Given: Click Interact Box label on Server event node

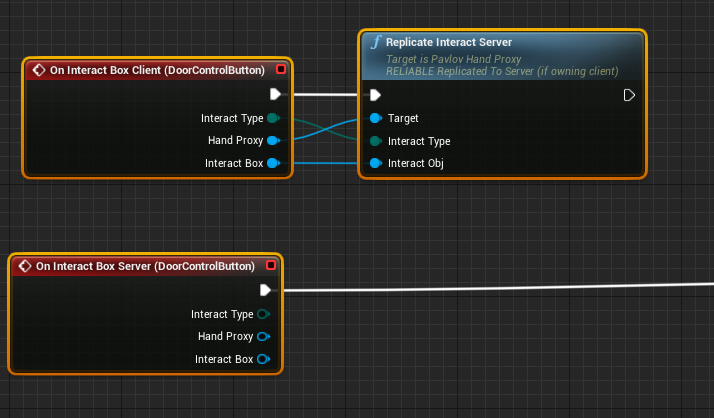Looking at the screenshot, I should click(x=224, y=359).
